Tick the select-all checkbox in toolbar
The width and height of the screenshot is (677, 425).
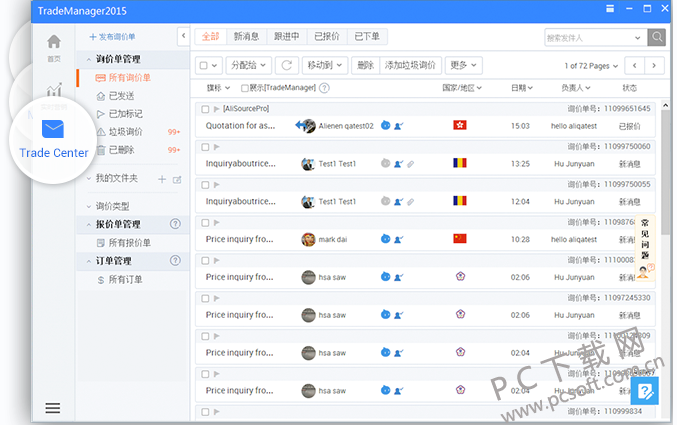204,65
